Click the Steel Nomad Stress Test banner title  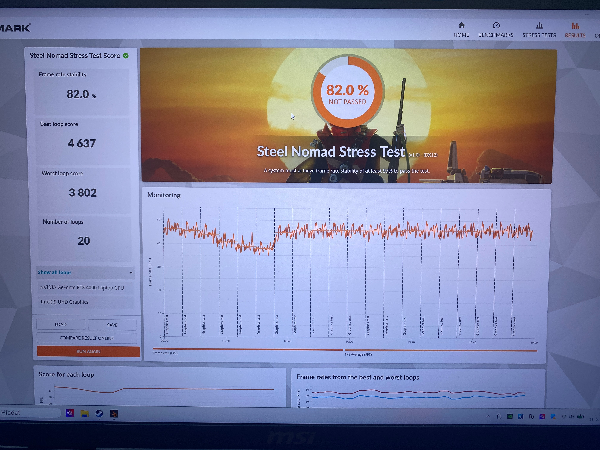pos(331,152)
